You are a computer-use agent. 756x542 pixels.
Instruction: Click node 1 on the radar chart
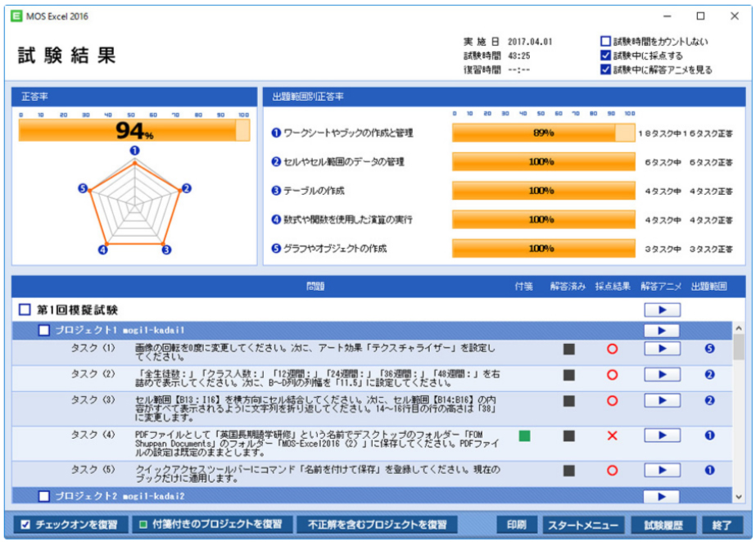pos(134,151)
